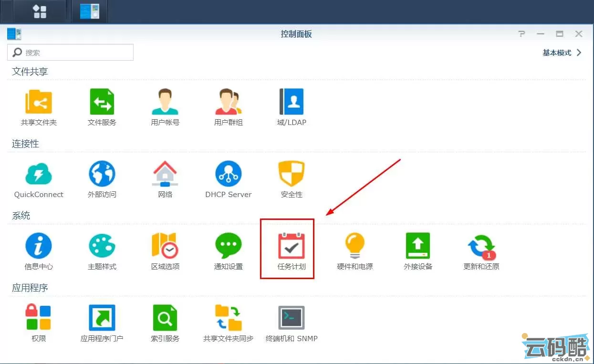The height and width of the screenshot is (364, 594).
Task: Open 共享文件夹 shared folder settings
Action: 39,102
